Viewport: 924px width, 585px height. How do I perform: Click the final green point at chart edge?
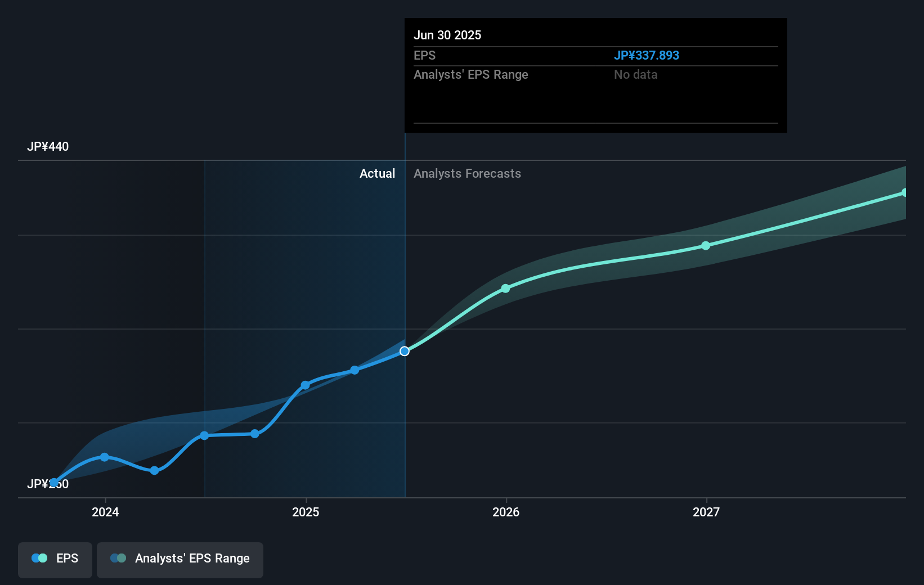[x=905, y=193]
